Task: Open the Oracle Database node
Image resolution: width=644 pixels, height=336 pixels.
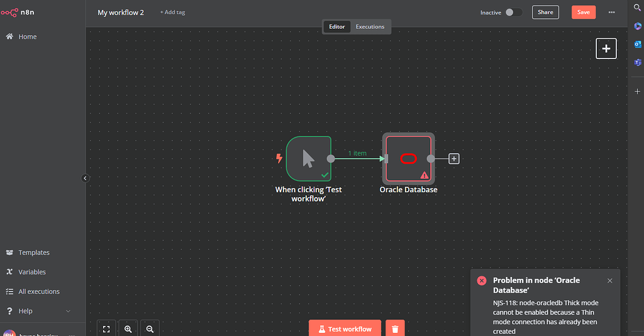Action: pos(408,159)
